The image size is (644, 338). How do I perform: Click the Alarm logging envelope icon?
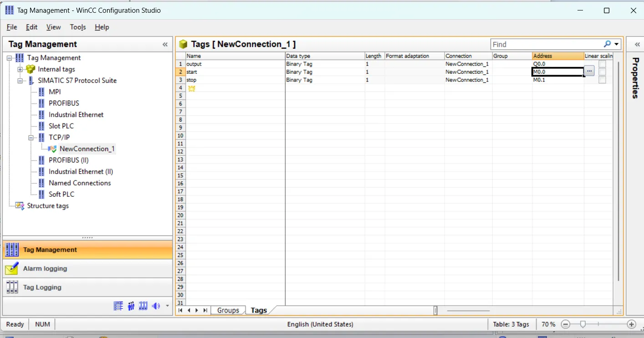(x=12, y=268)
